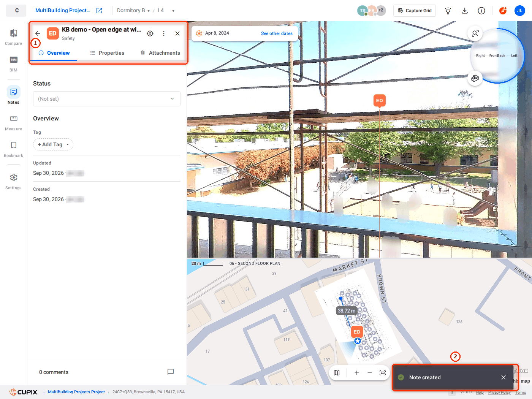
Task: Show the +2 additional collaborators
Action: [381, 11]
